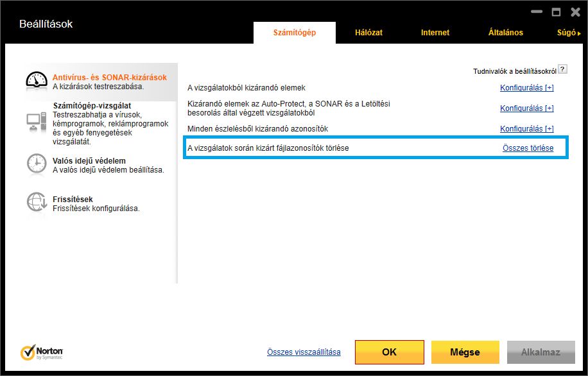The image size is (588, 376).
Task: Click the globe icon for Frissítések
Action: pyautogui.click(x=37, y=202)
